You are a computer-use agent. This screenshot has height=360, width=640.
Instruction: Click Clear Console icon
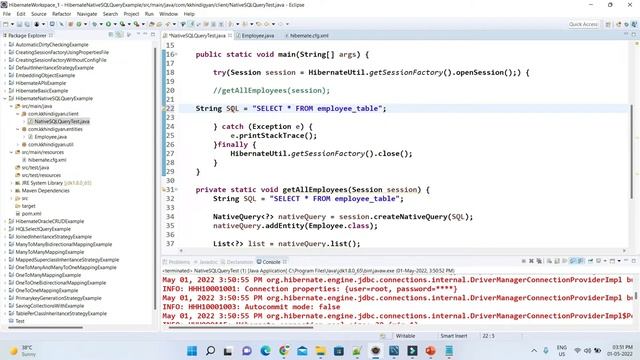tap(549, 261)
